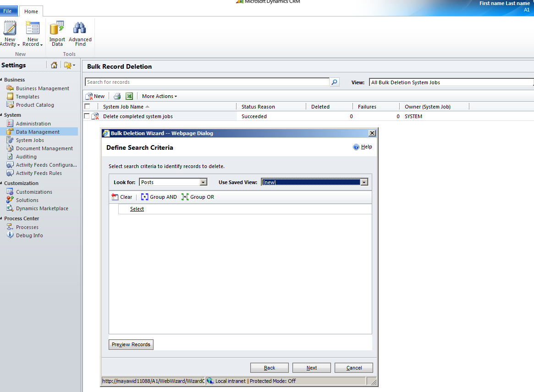Click the Group OR icon

tap(185, 197)
